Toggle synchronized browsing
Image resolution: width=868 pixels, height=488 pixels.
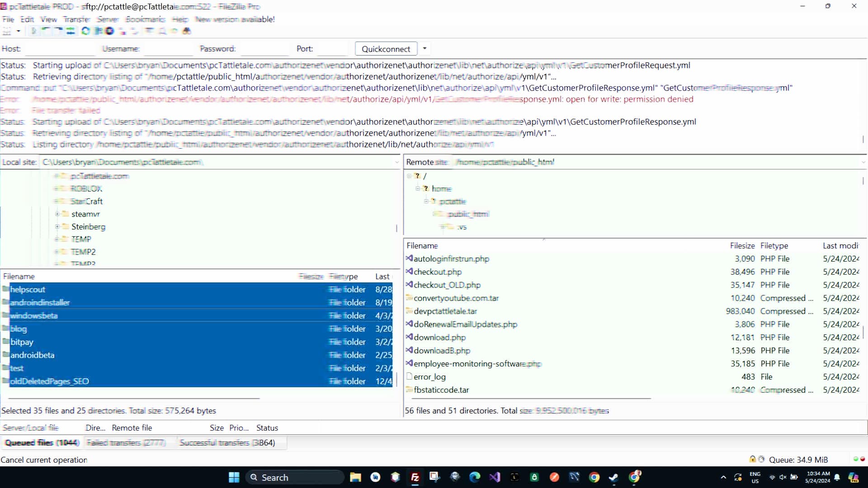click(x=174, y=31)
